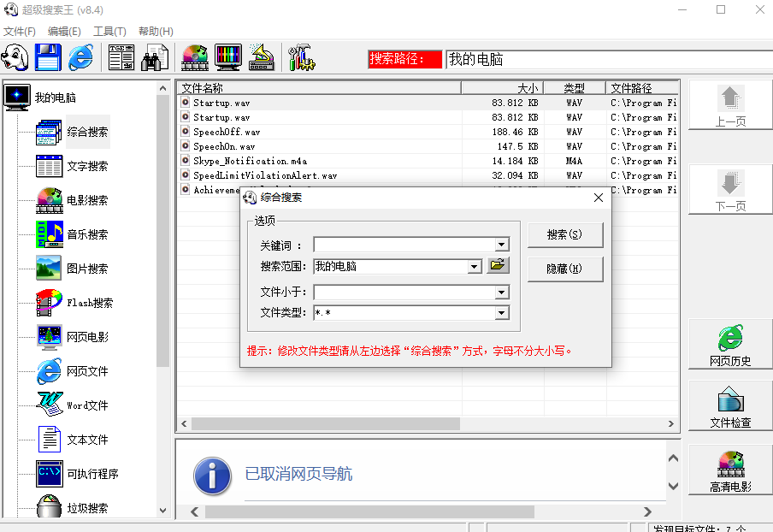
Task: Go to previous page with 上一页
Action: [x=730, y=105]
